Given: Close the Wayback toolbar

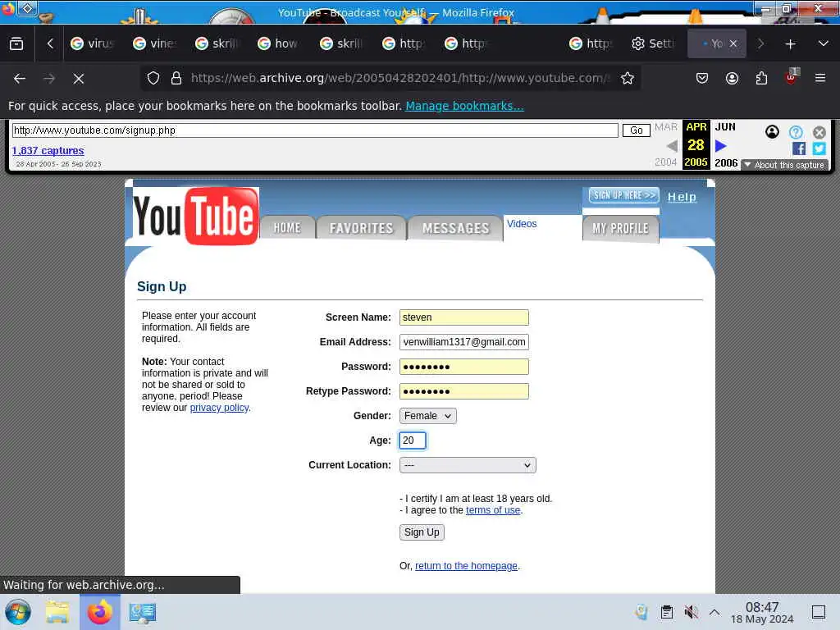Looking at the screenshot, I should click(819, 132).
